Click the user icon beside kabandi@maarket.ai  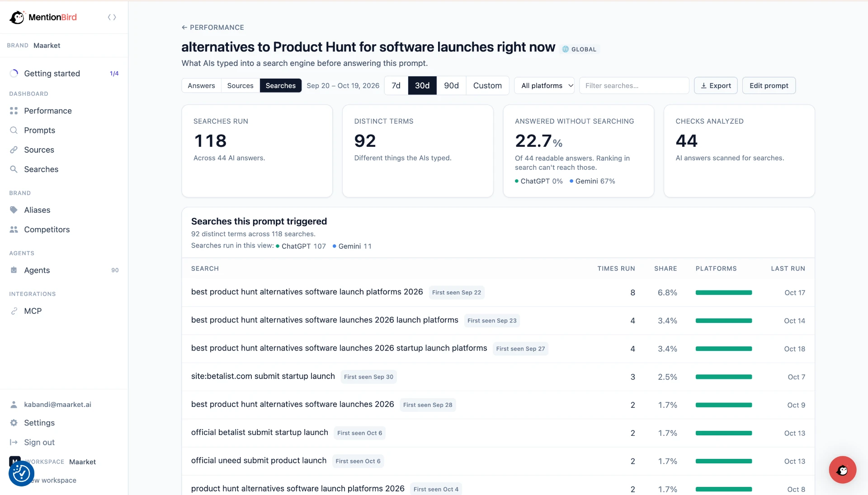tap(14, 404)
